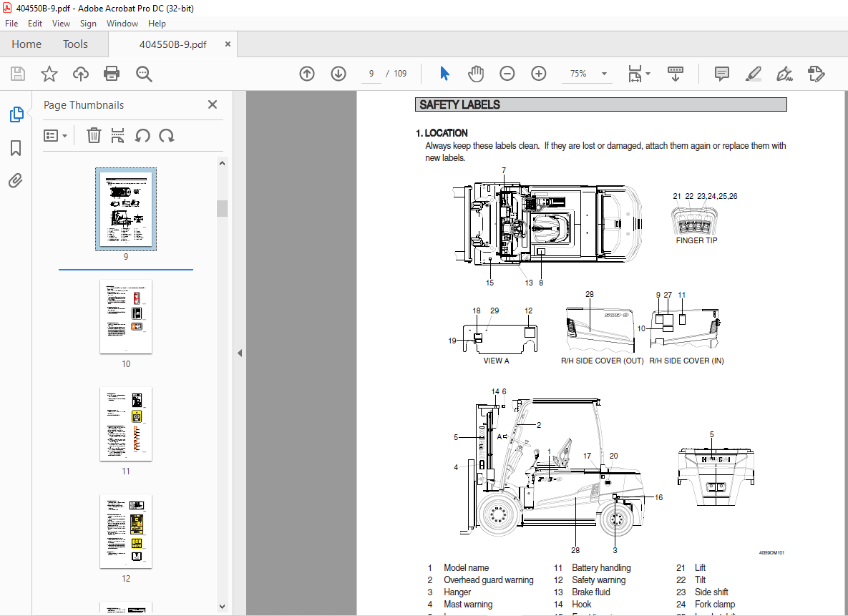Viewport: 848px width, 616px height.
Task: Rotate page clockwise in thumbnails panel
Action: [x=167, y=135]
